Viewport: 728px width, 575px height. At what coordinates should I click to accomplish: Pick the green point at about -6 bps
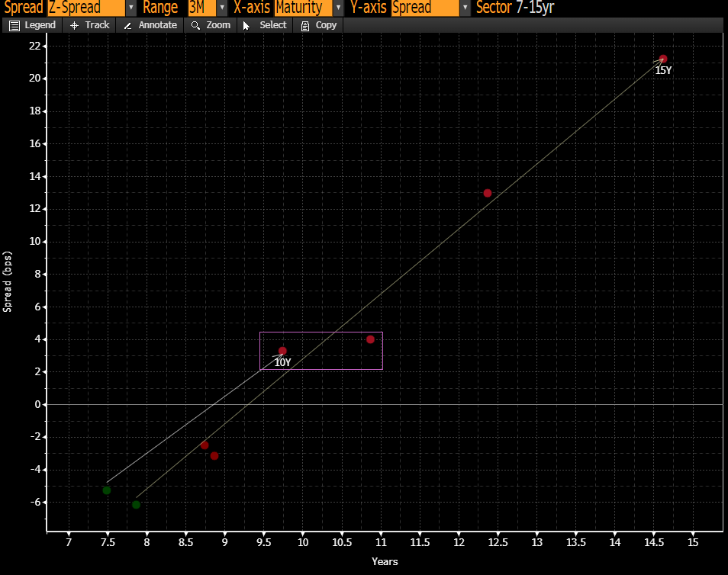(136, 504)
